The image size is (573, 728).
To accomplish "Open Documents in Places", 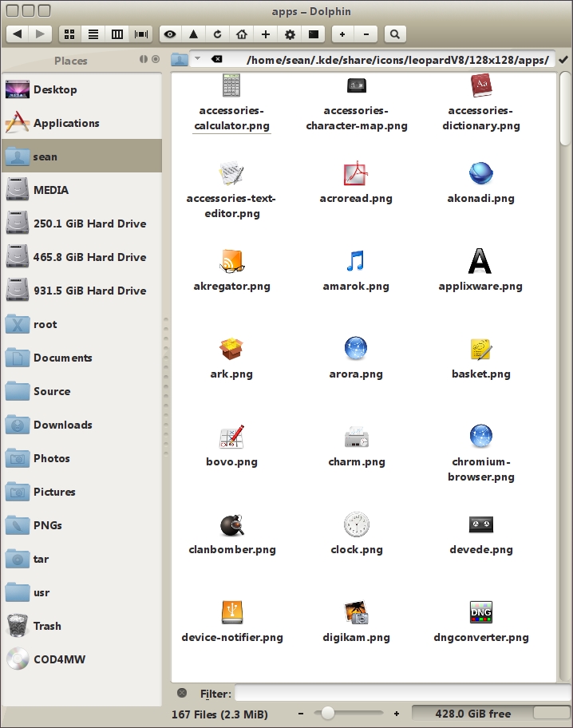I will point(81,358).
